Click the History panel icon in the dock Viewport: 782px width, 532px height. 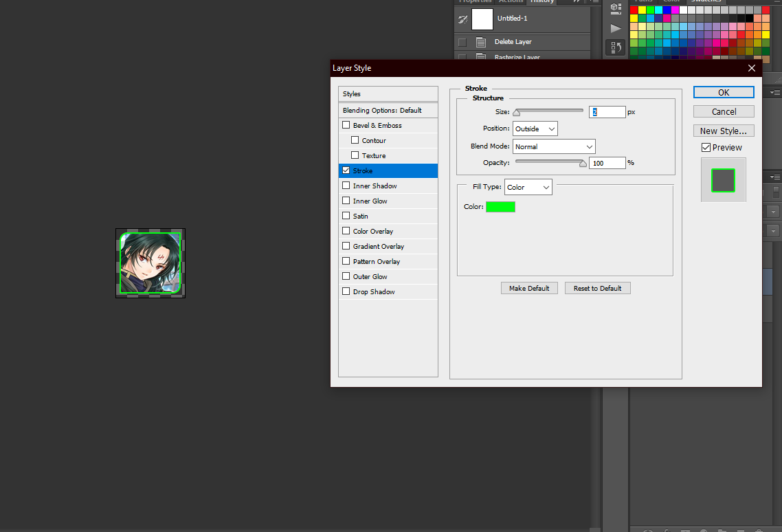pos(616,47)
